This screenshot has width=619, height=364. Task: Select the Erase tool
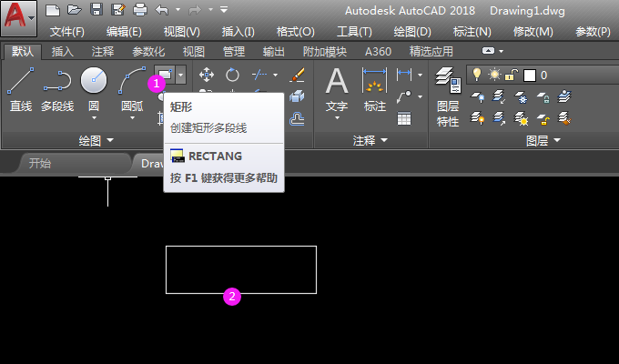click(297, 75)
